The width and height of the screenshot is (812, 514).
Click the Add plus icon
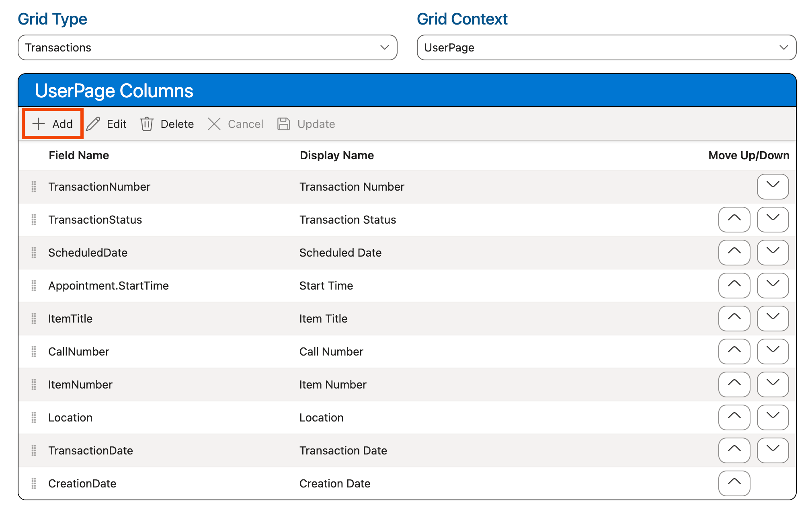[38, 124]
